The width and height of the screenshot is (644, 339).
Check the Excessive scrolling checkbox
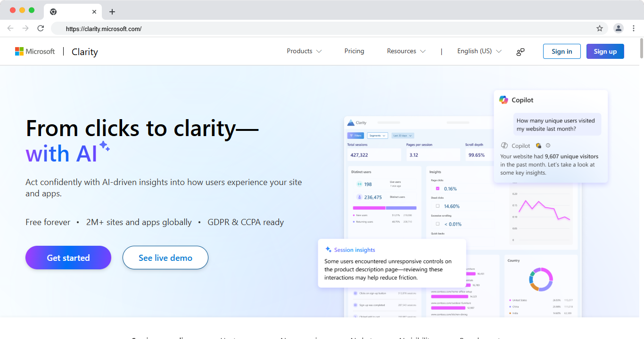point(438,224)
